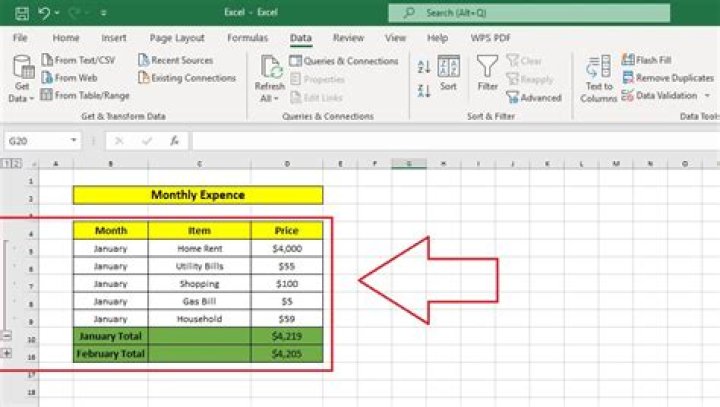Open Customize Quick Access Toolbar dropdown
Viewport: 720px width, 407px height.
104,13
